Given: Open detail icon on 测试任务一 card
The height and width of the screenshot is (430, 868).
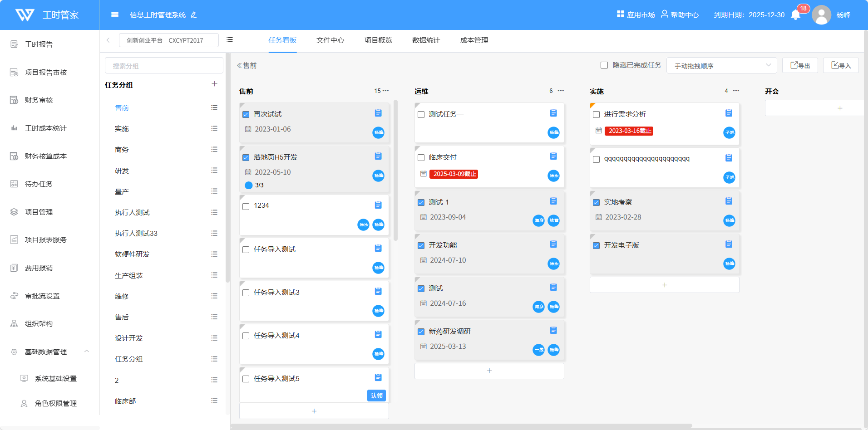Looking at the screenshot, I should (x=553, y=113).
